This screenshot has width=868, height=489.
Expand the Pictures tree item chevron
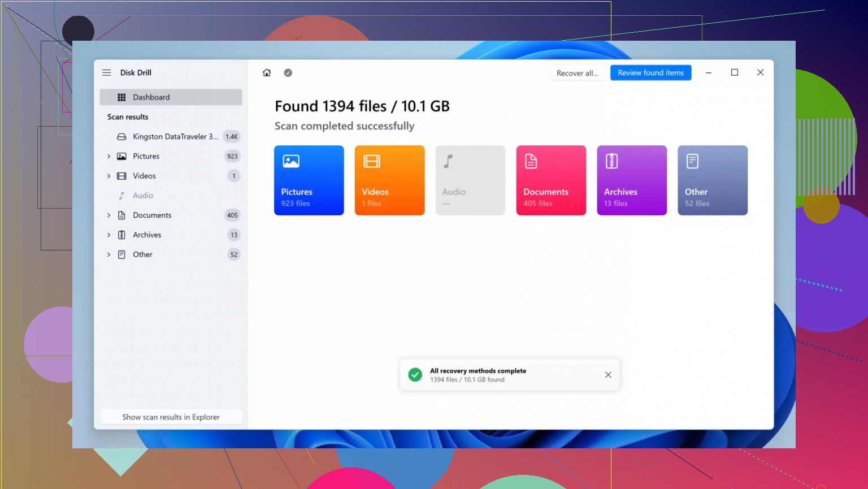click(109, 157)
